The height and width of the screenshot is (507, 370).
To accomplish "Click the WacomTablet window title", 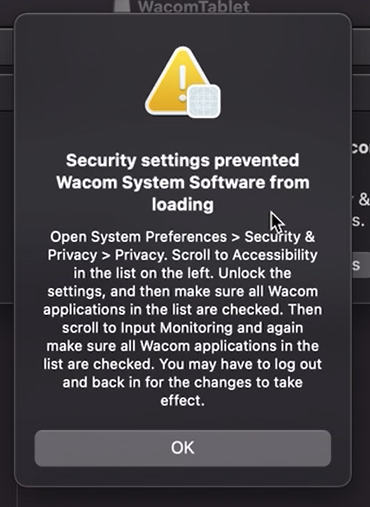I will (194, 6).
